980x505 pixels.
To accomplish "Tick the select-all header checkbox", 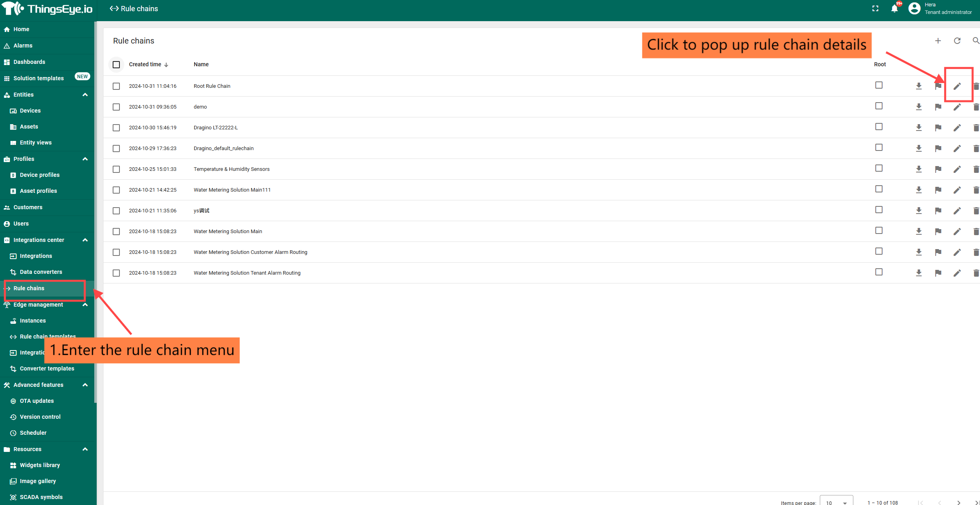I will pyautogui.click(x=116, y=65).
